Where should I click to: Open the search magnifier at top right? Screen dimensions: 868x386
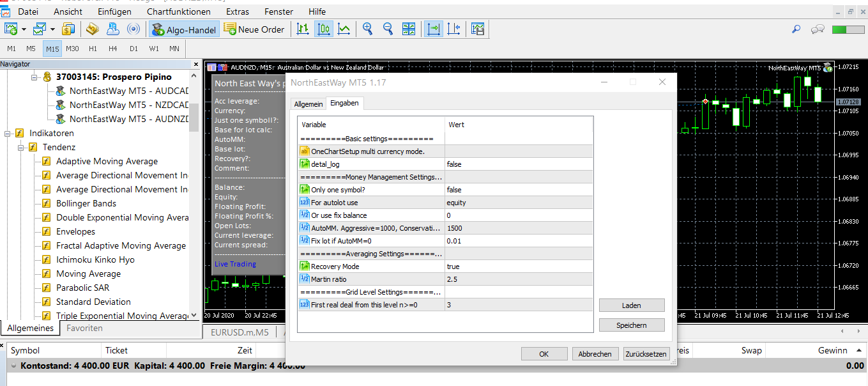(x=796, y=29)
